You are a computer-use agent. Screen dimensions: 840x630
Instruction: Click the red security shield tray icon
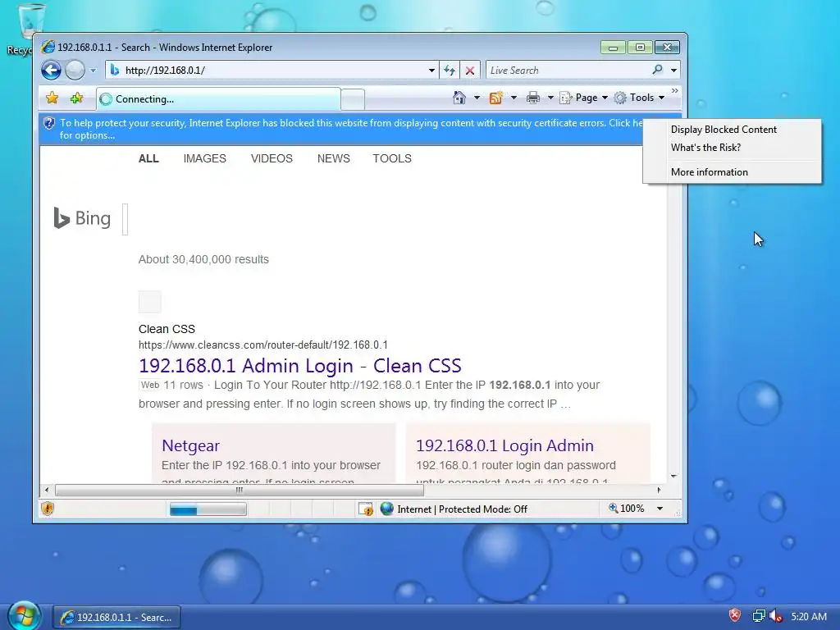(735, 615)
